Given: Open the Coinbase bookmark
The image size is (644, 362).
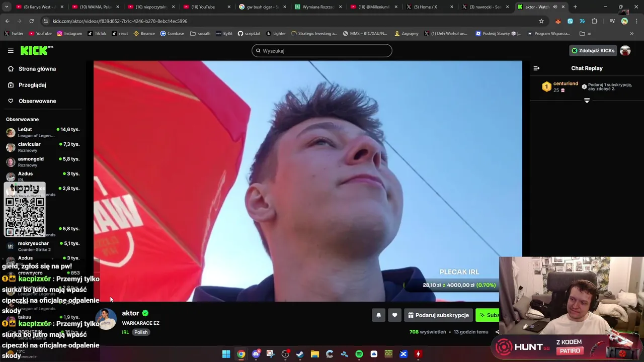Looking at the screenshot, I should click(x=172, y=34).
